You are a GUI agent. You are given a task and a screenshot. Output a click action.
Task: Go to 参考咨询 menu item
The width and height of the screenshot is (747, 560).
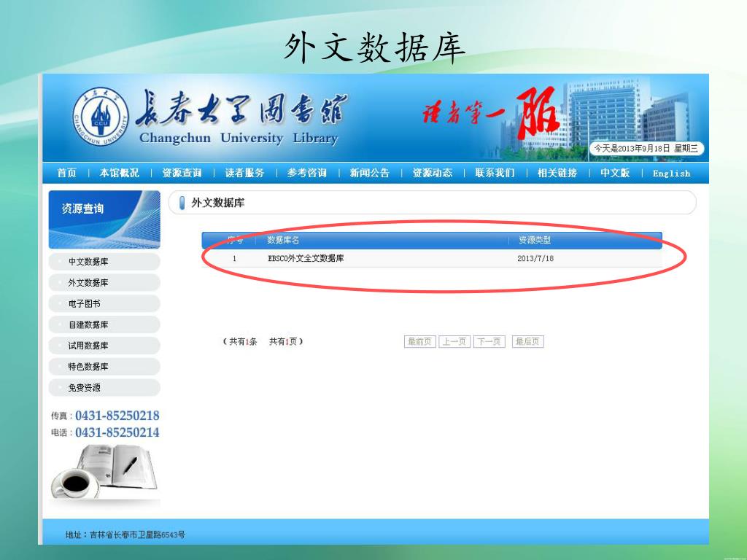[x=307, y=173]
